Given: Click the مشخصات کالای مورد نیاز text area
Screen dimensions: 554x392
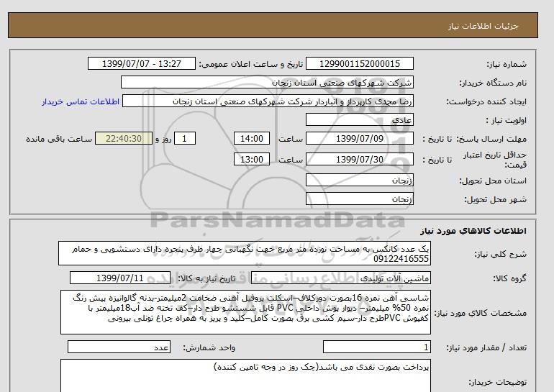Looking at the screenshot, I should (x=245, y=313).
